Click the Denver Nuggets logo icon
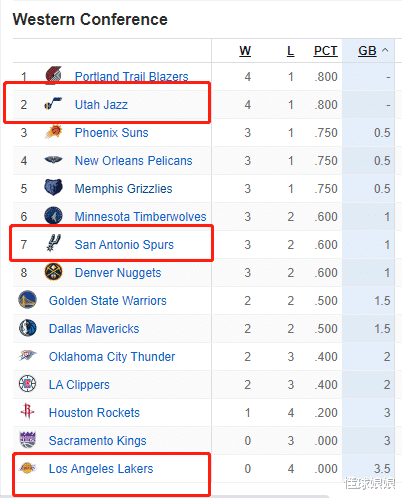Image resolution: width=402 pixels, height=498 pixels. click(53, 272)
